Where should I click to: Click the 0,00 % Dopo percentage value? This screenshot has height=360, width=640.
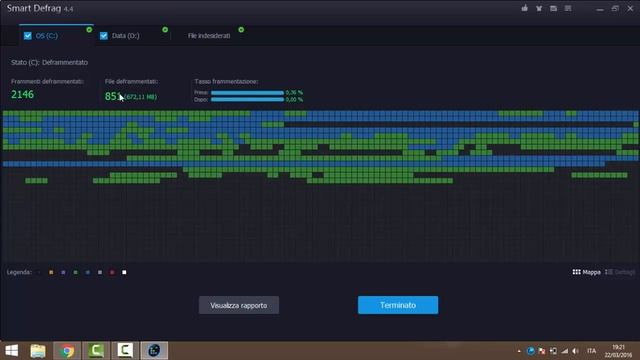click(x=294, y=100)
